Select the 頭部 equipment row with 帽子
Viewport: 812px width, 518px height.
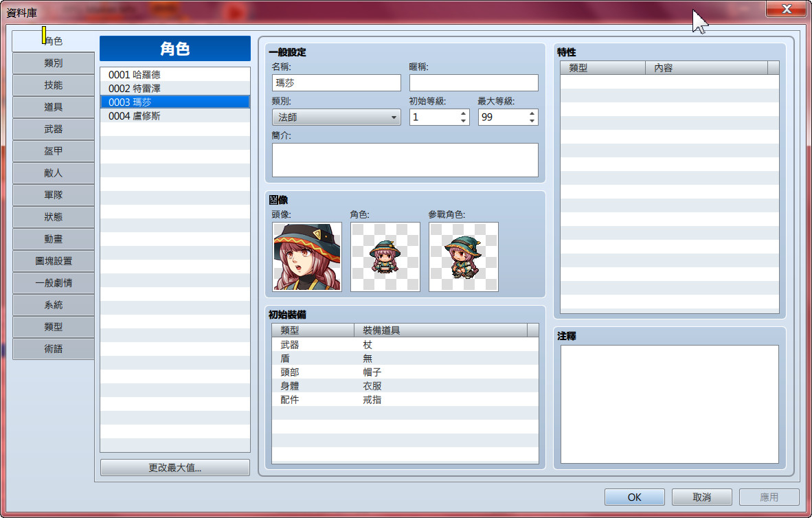pyautogui.click(x=405, y=372)
